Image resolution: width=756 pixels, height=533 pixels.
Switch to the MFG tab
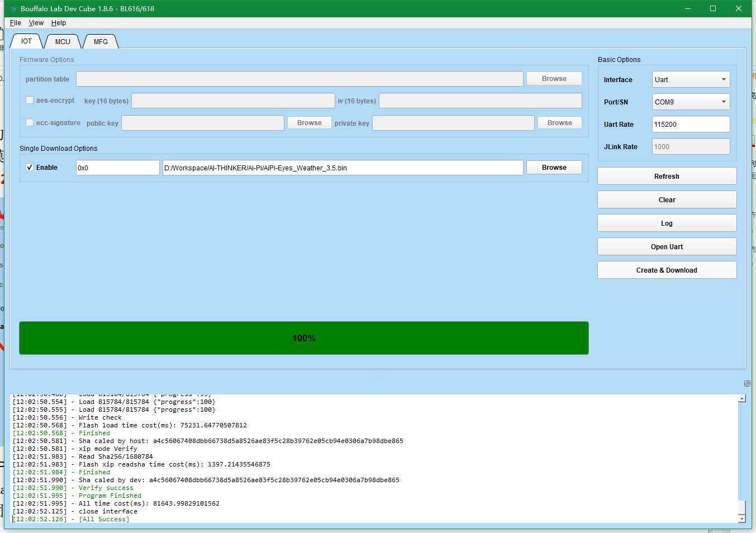tap(101, 42)
